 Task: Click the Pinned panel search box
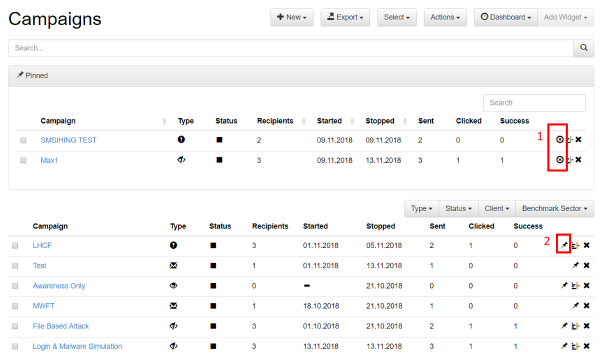(534, 103)
